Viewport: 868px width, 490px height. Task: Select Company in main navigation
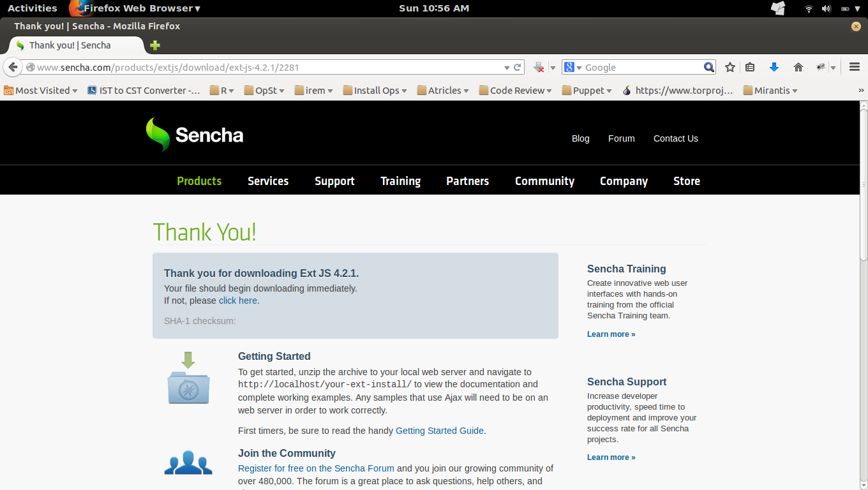click(x=624, y=181)
